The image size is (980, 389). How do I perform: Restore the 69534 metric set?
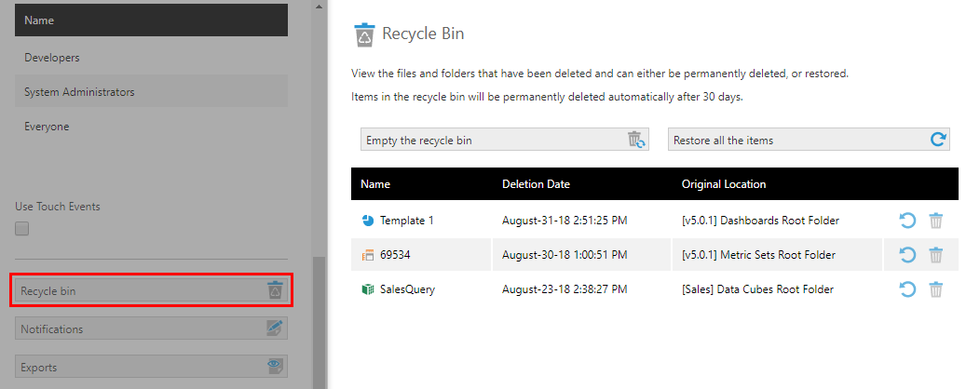907,255
